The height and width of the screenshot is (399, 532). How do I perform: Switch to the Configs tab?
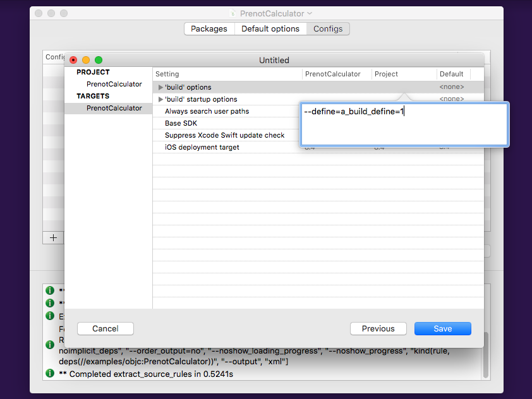point(328,29)
